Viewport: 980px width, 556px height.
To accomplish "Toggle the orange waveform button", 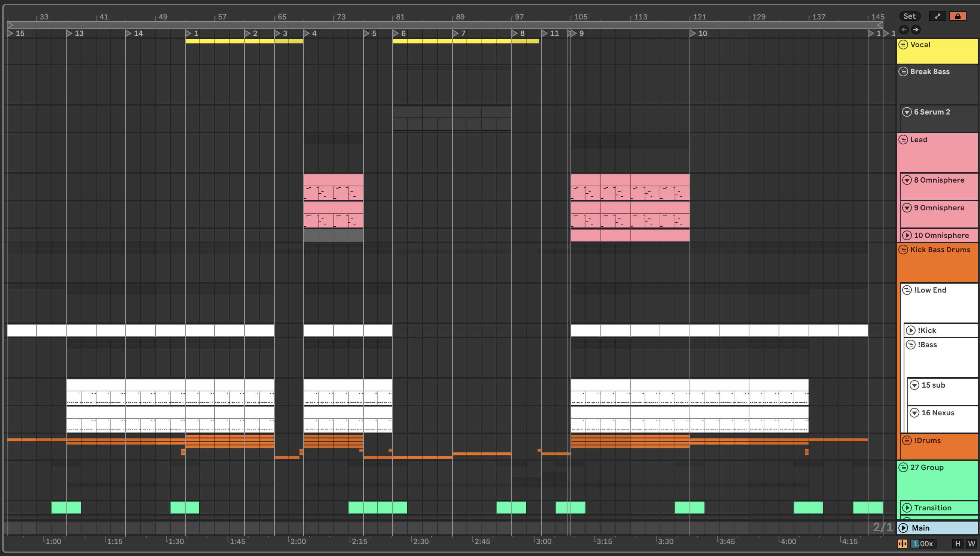I will point(902,543).
